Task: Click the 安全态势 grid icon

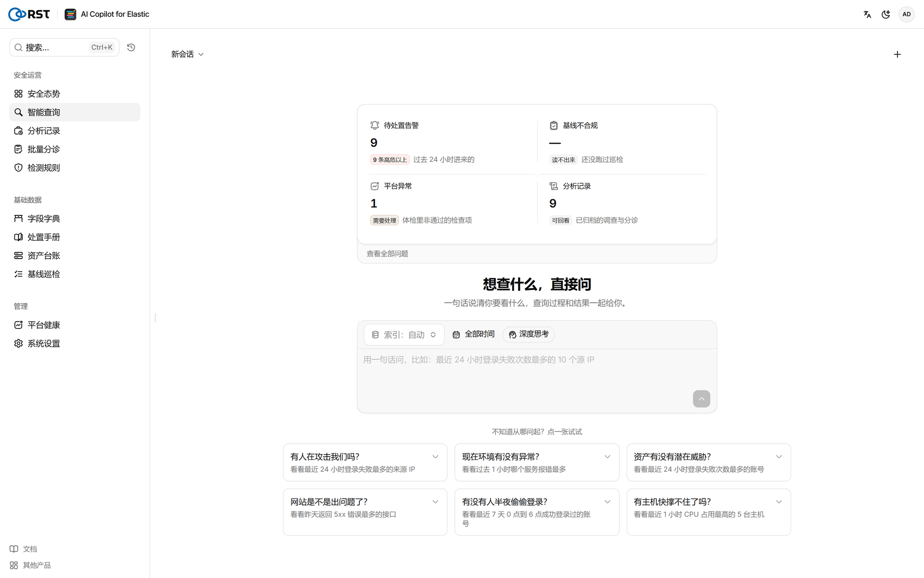Action: [18, 93]
